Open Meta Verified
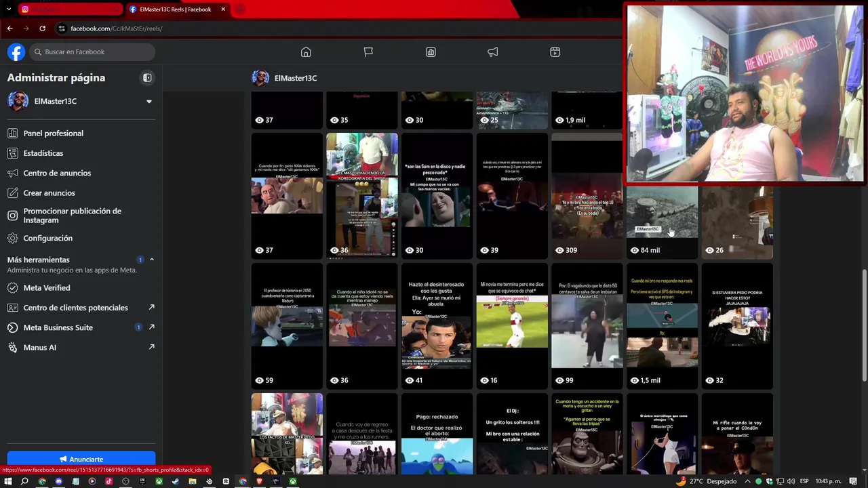This screenshot has height=488, width=868. [x=81, y=287]
